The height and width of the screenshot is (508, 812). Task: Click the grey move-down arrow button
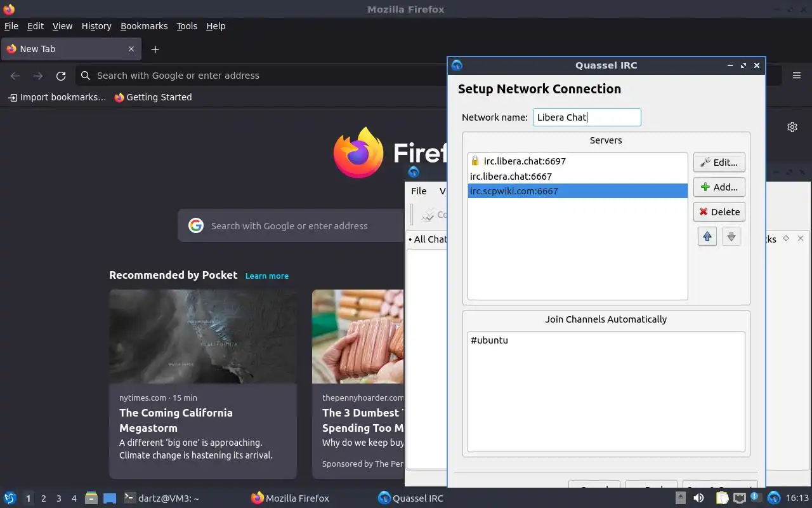coord(731,237)
